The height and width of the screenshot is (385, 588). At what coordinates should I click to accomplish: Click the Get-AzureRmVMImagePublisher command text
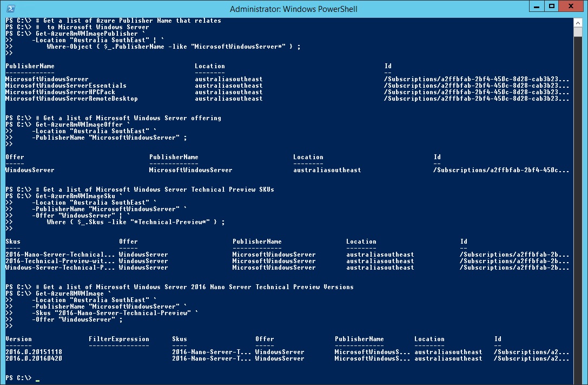(x=87, y=34)
